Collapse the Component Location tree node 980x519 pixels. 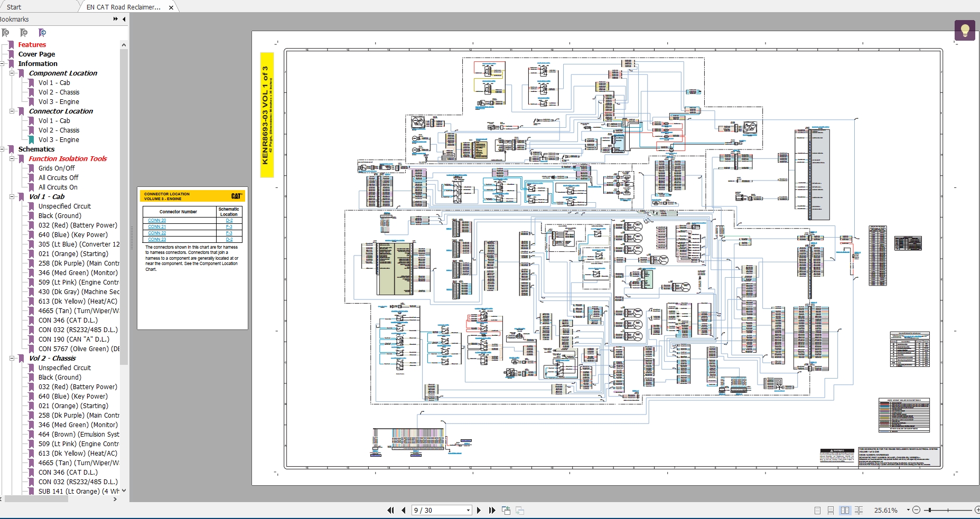pos(12,73)
